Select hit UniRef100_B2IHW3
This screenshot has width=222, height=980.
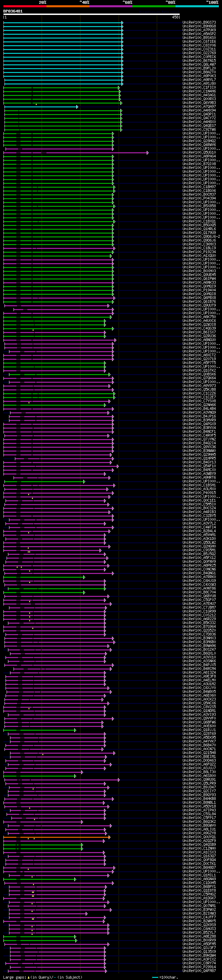[199, 913]
